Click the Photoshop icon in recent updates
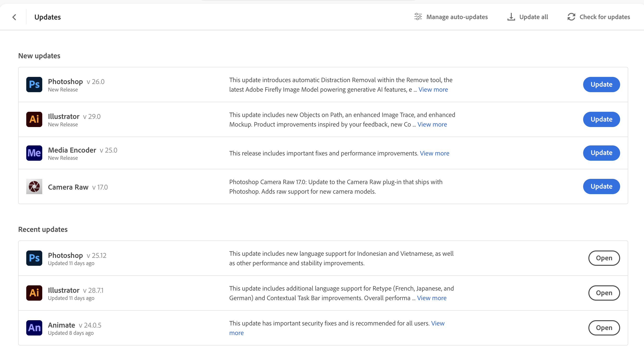This screenshot has width=644, height=362. pos(35,258)
